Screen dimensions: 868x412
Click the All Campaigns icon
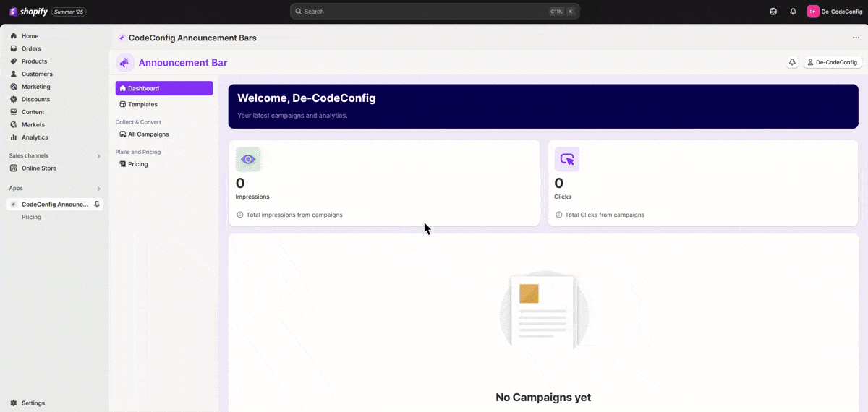123,134
